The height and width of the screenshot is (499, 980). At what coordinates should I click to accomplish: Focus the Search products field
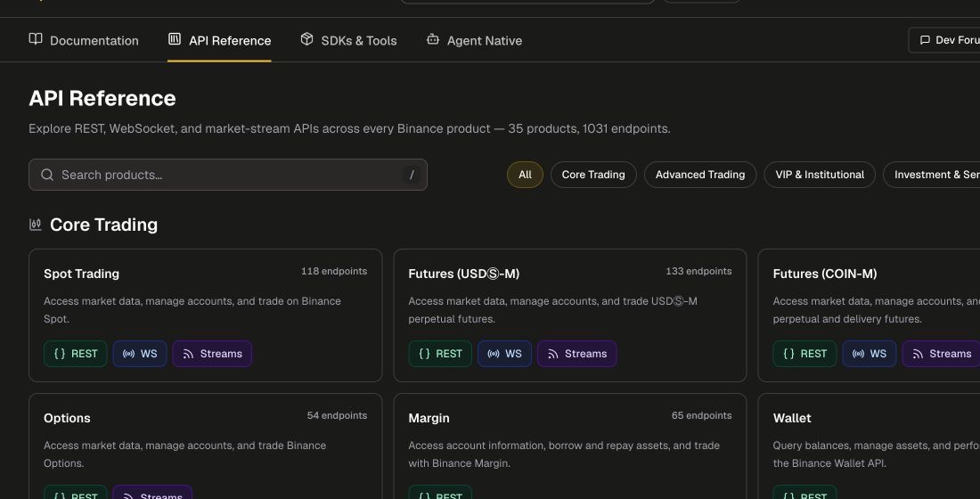[228, 175]
